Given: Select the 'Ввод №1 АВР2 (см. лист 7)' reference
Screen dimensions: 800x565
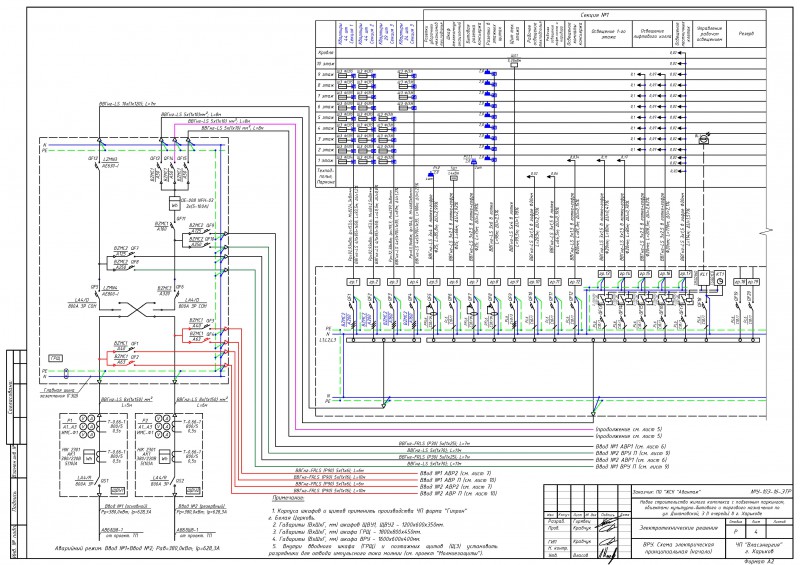Looking at the screenshot, I should coord(455,473).
